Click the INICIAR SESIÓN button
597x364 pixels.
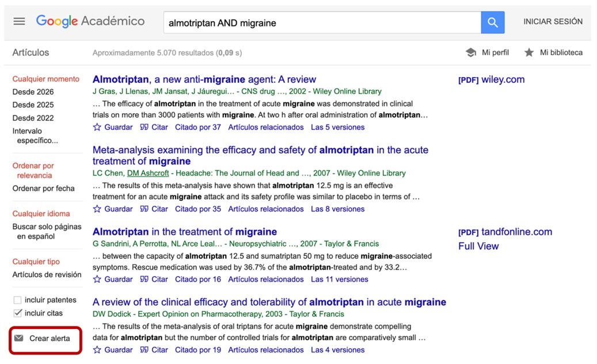[x=553, y=21]
